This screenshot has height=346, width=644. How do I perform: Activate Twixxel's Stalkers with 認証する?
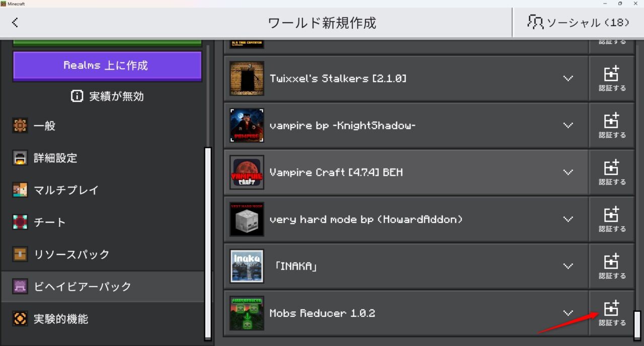tap(612, 78)
